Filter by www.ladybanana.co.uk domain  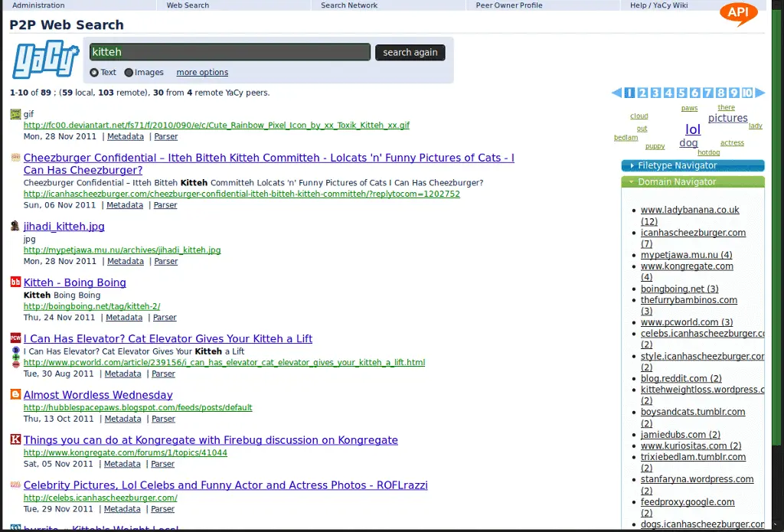coord(689,210)
